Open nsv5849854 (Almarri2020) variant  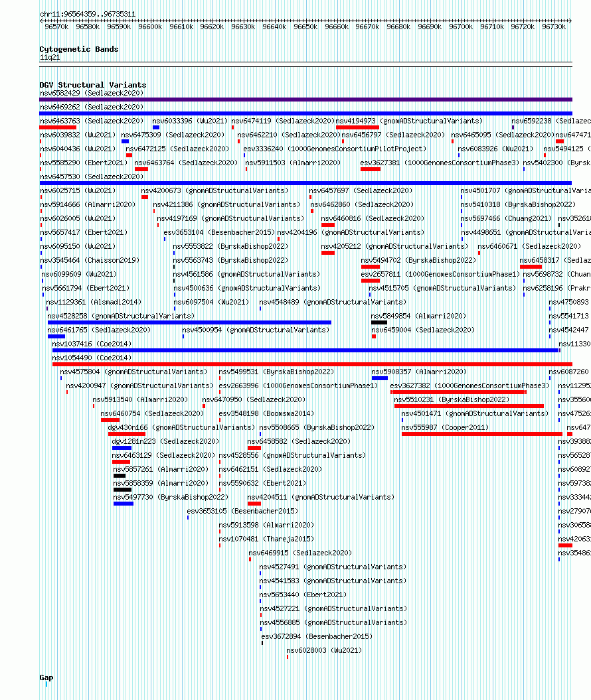[418, 316]
